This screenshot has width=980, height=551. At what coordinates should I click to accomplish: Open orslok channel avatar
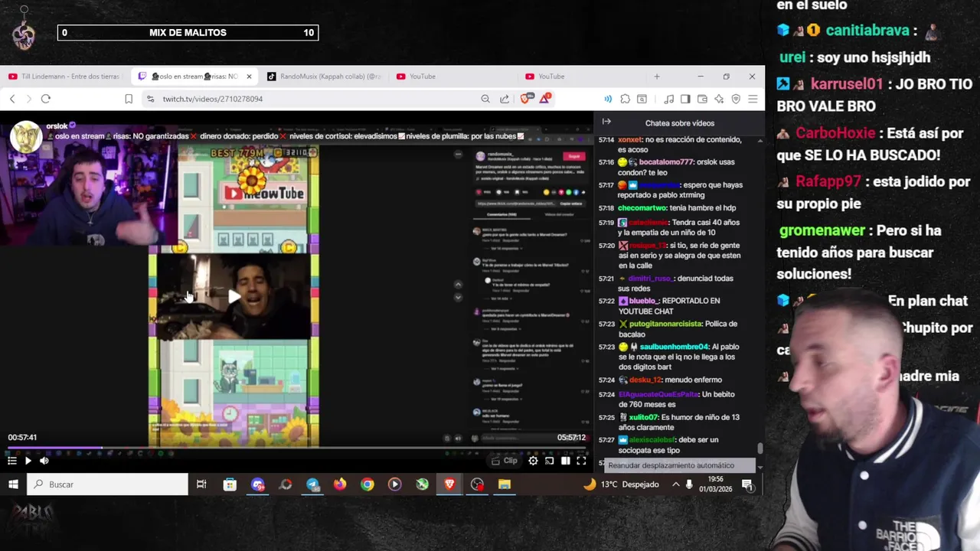[26, 136]
